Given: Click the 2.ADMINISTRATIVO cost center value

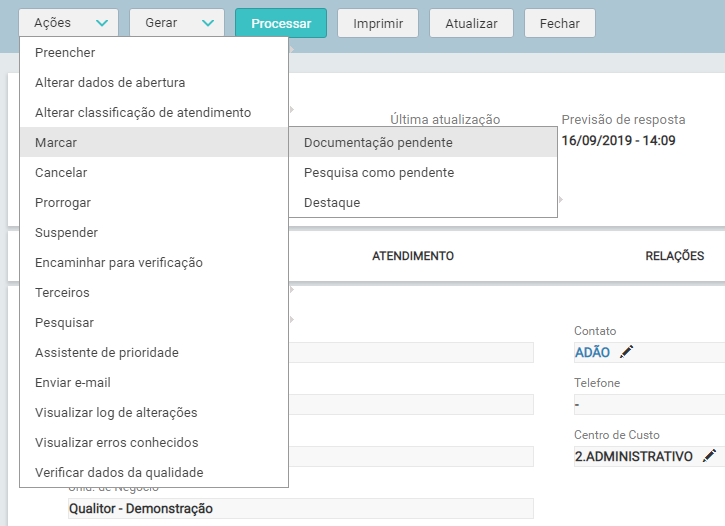Looking at the screenshot, I should click(x=633, y=456).
